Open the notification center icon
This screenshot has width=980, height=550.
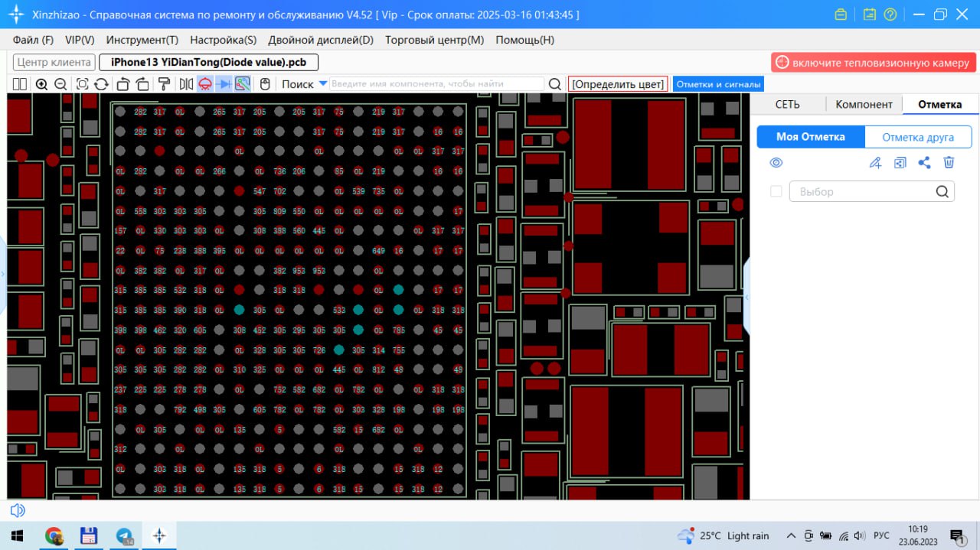pos(957,535)
